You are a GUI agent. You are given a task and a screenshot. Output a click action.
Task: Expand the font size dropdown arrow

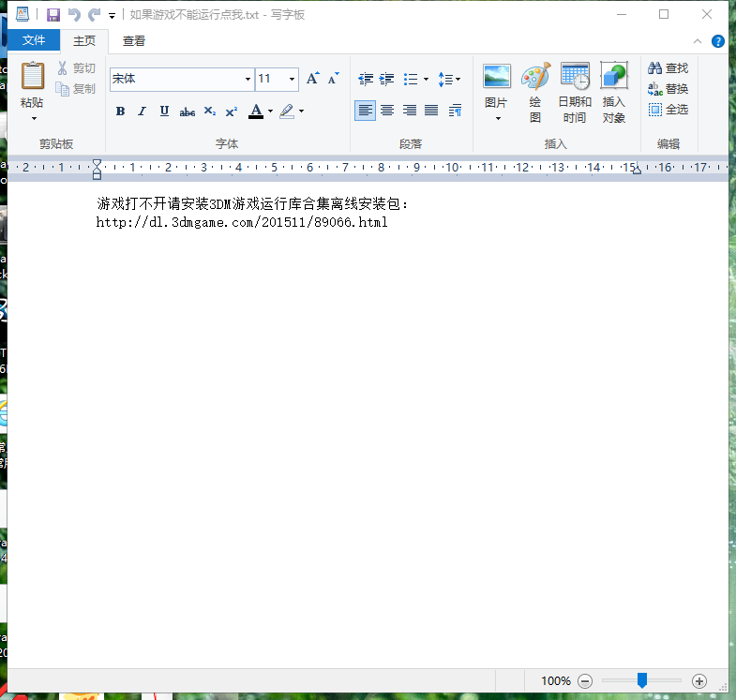[292, 79]
